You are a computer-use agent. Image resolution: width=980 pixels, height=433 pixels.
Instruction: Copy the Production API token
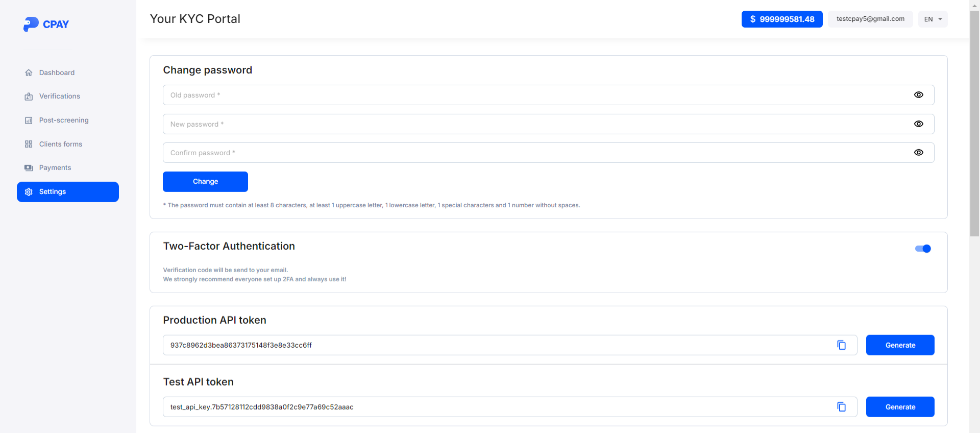pos(841,345)
